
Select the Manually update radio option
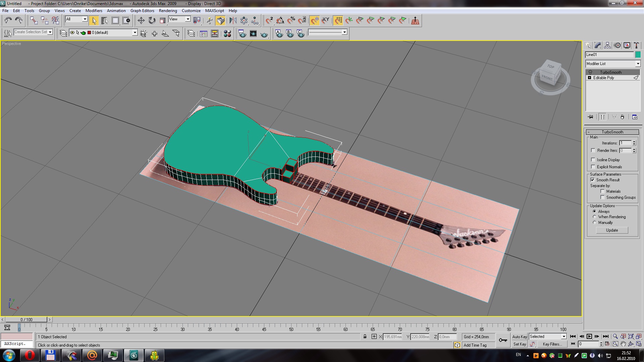pyautogui.click(x=594, y=223)
